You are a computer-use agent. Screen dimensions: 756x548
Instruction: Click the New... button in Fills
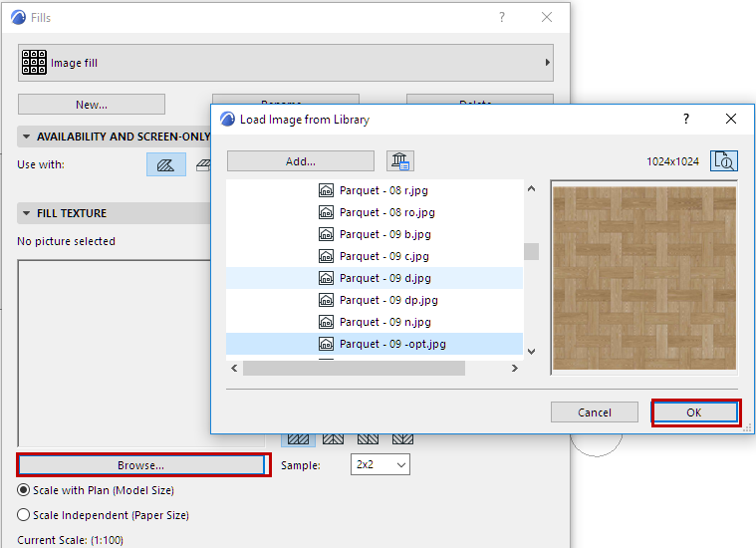pos(92,105)
